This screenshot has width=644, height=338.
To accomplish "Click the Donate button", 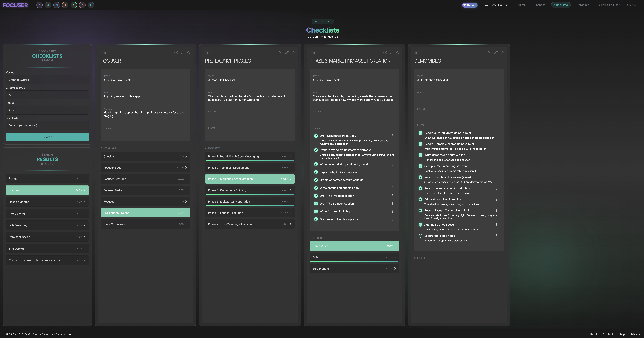I will [470, 5].
